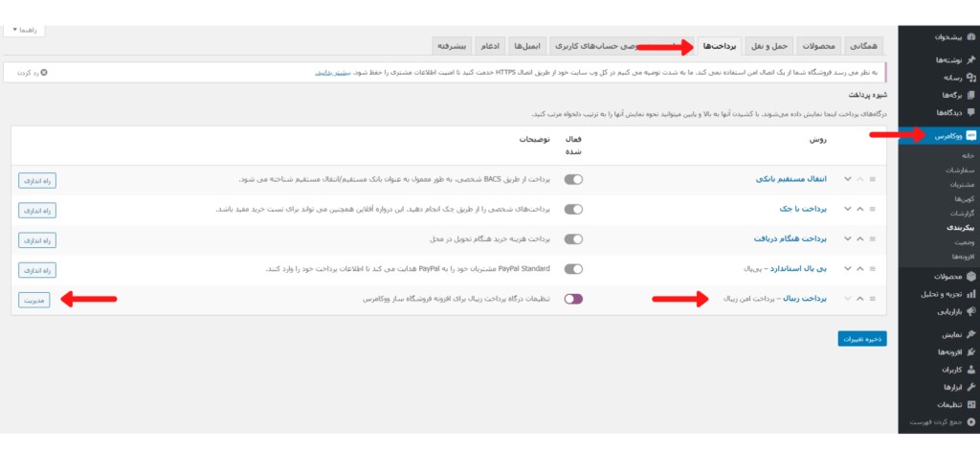Move پی پال استاندارد up with chevron

(x=860, y=269)
